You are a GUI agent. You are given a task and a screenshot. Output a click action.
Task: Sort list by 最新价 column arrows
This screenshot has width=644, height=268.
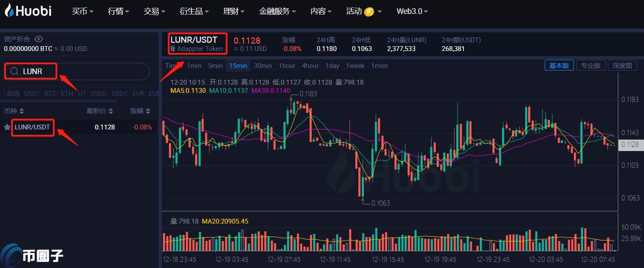click(111, 111)
